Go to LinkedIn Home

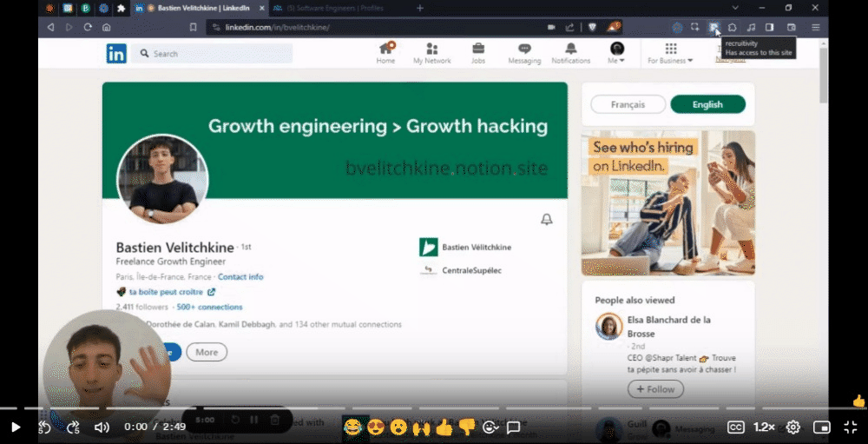pyautogui.click(x=386, y=53)
